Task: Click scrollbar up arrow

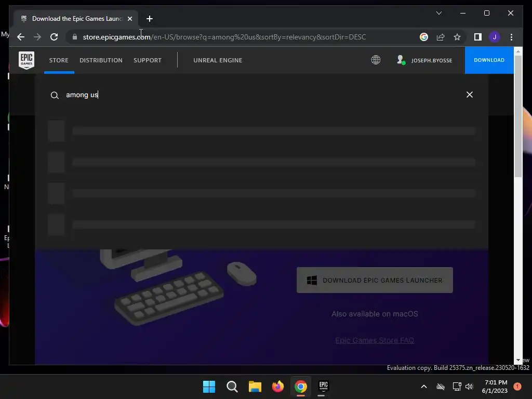Action: point(518,51)
